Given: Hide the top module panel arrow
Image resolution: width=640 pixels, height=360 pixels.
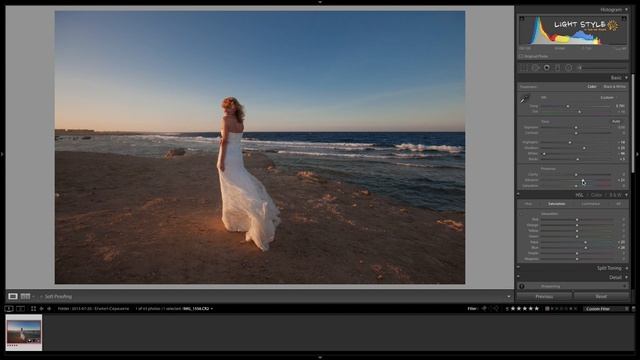Looking at the screenshot, I should (x=320, y=2).
